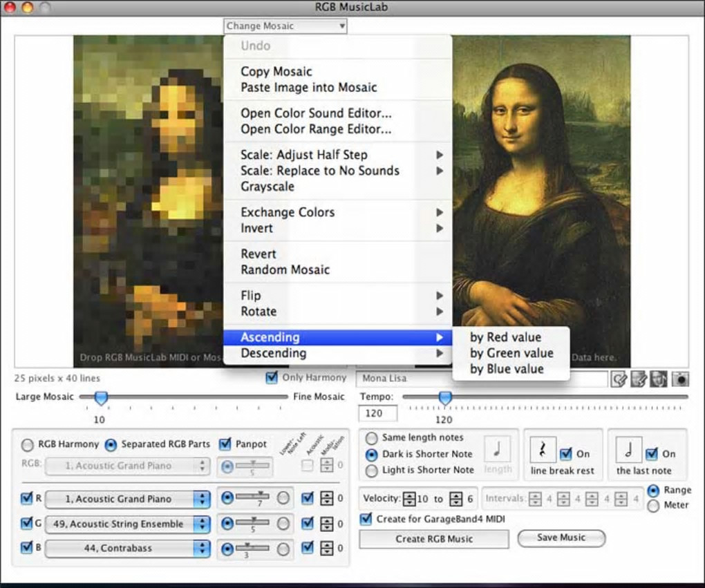Image resolution: width=705 pixels, height=588 pixels.
Task: Click the modulation stepper in the G row
Action: tap(326, 524)
